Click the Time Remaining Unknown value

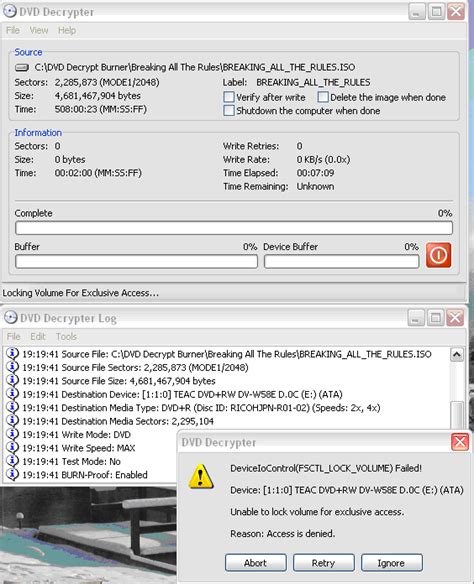315,187
